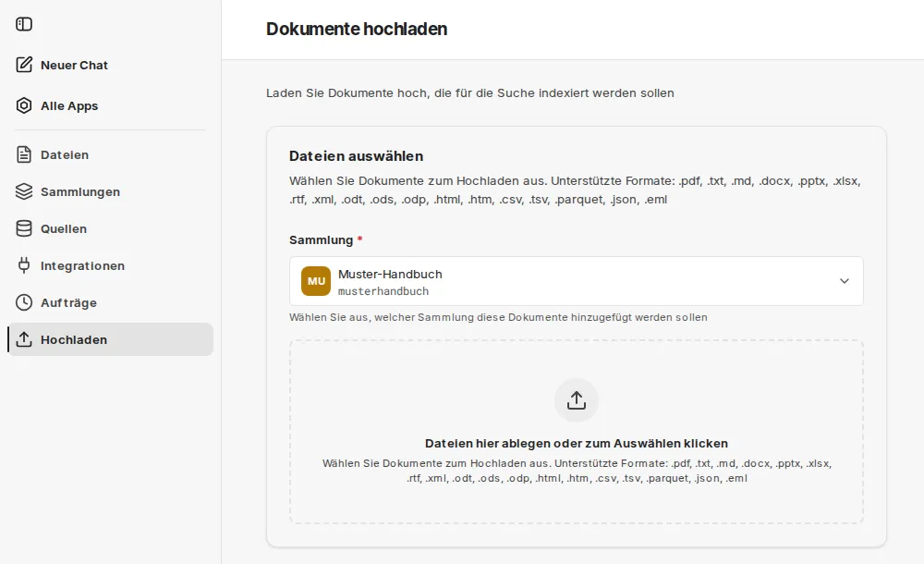This screenshot has height=564, width=924.
Task: Click the 'Wählen Sie aus, welcher Sammlung' hint
Action: coord(498,317)
